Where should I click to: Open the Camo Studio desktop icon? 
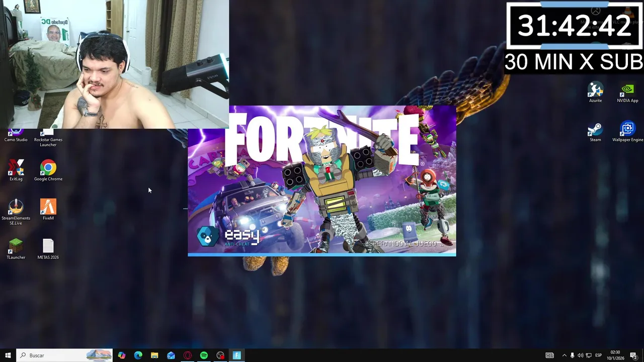[16, 136]
